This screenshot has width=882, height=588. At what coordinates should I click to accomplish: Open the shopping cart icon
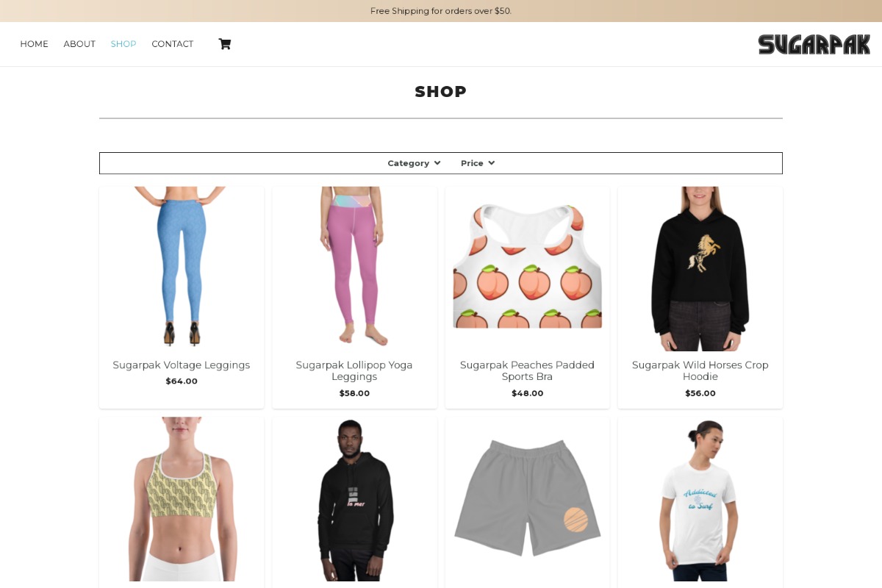click(224, 44)
